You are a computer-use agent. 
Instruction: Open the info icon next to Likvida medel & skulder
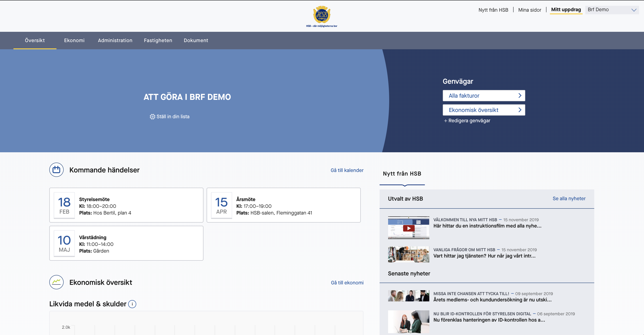point(132,304)
